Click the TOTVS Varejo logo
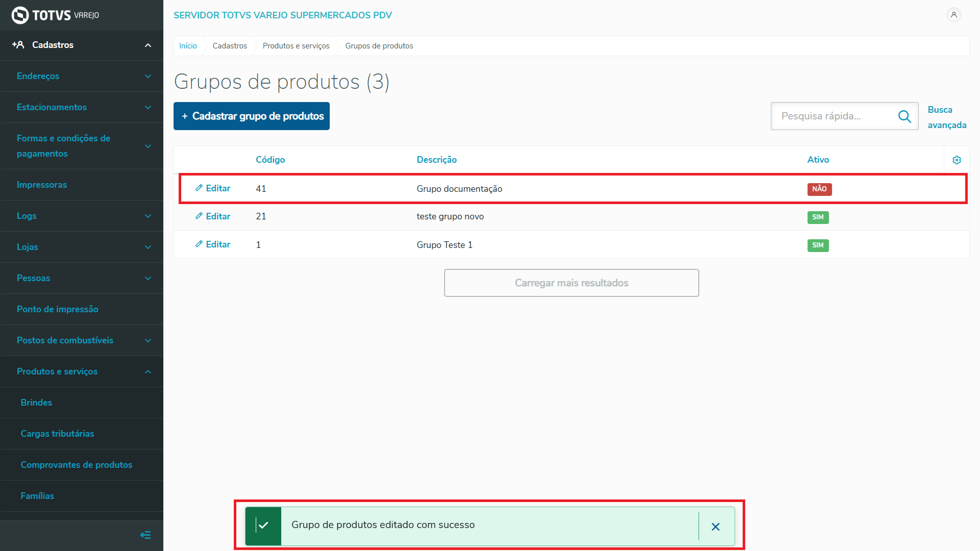980x551 pixels. coord(55,15)
